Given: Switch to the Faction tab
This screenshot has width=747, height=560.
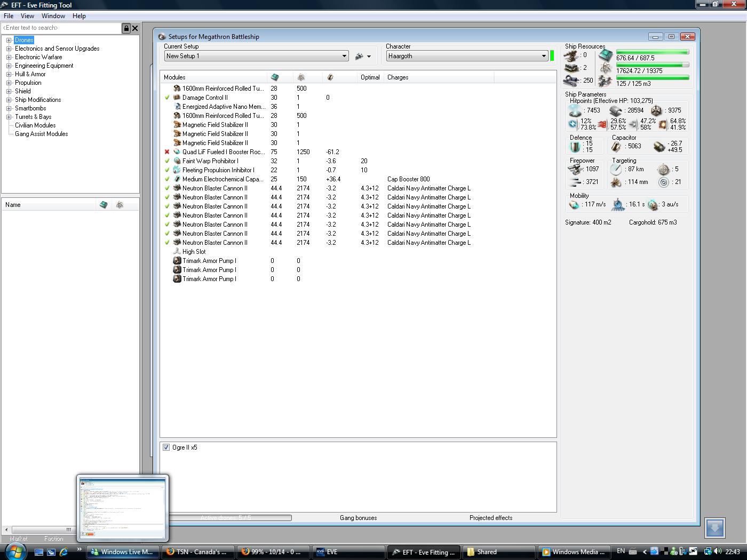Looking at the screenshot, I should [x=53, y=539].
